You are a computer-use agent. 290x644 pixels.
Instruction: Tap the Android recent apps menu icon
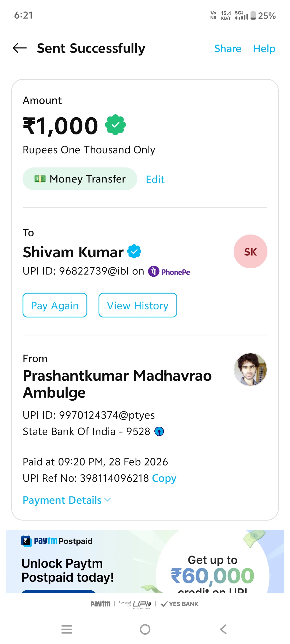pyautogui.click(x=67, y=629)
